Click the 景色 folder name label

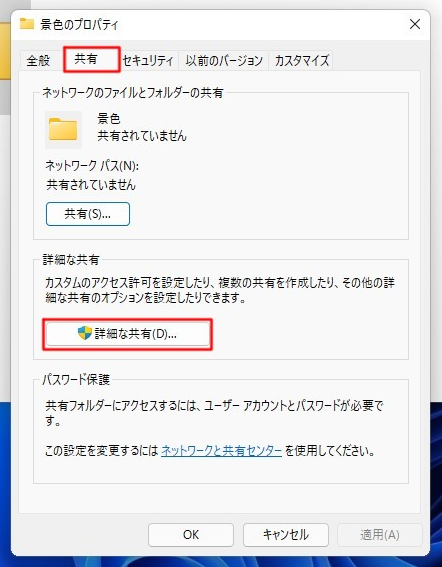(109, 118)
